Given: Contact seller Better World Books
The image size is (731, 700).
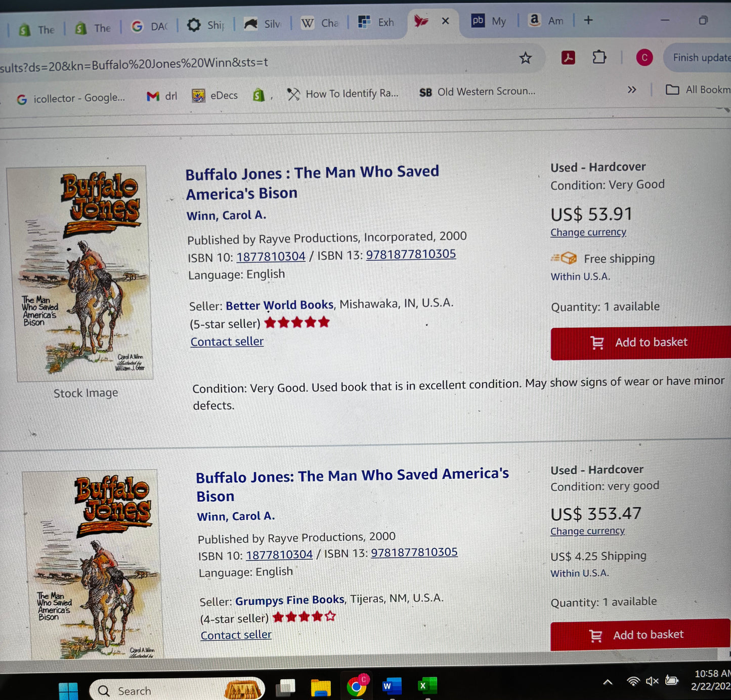Looking at the screenshot, I should pyautogui.click(x=227, y=341).
